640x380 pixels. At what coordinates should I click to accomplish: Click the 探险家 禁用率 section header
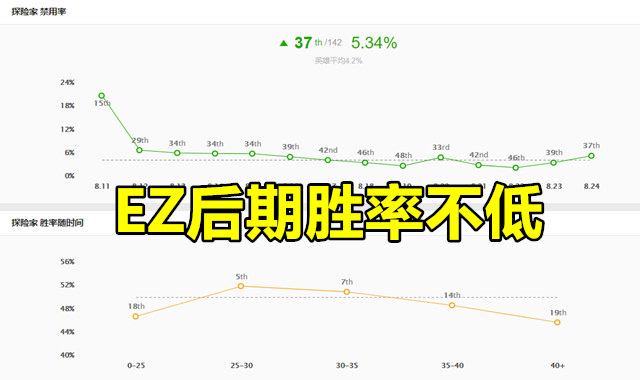point(39,12)
